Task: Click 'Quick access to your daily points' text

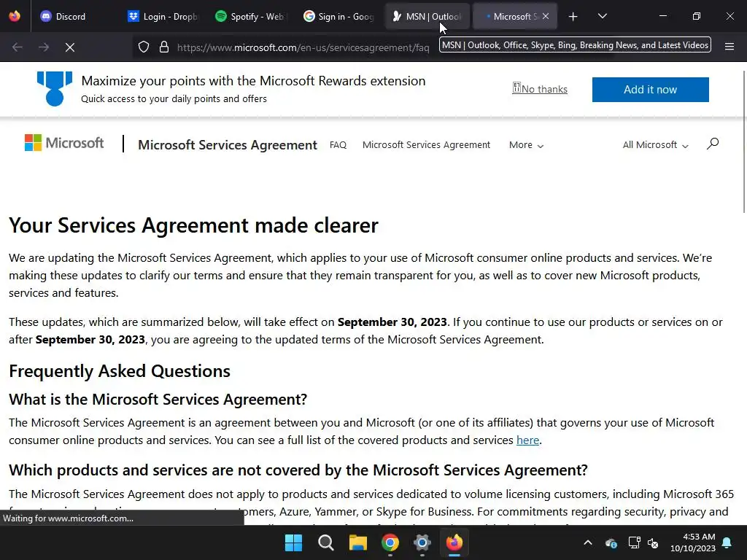Action: coord(174,99)
